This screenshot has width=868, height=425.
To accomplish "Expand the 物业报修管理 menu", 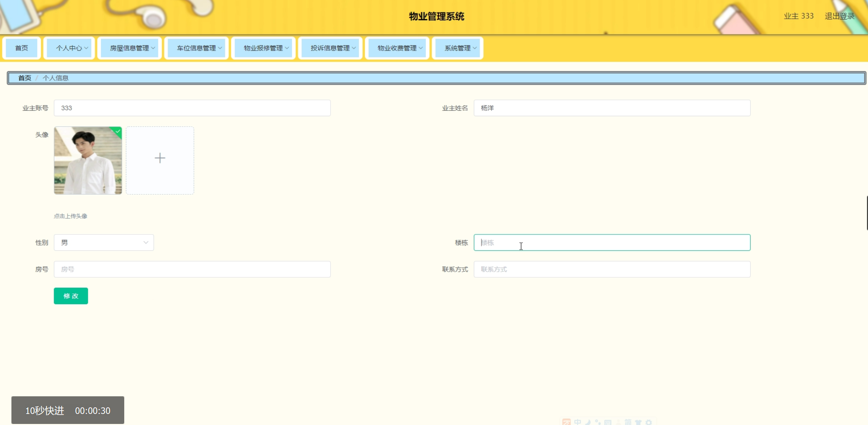I will pyautogui.click(x=263, y=48).
